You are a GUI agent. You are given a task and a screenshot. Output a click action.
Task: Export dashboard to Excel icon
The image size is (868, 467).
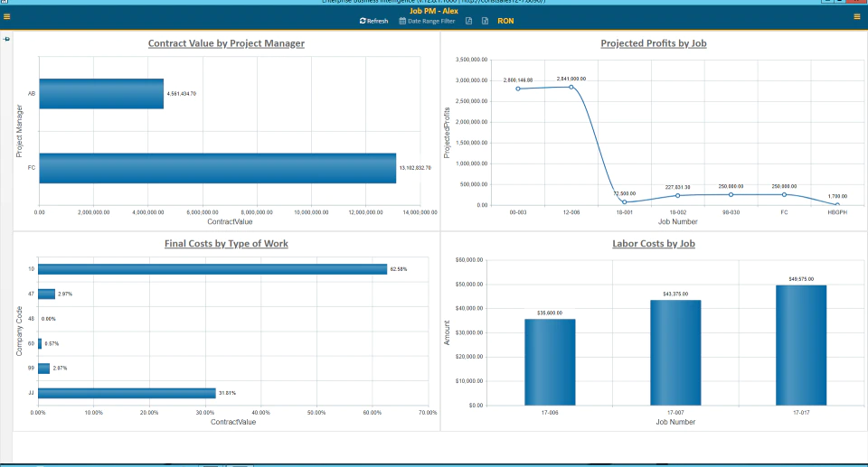[x=485, y=21]
